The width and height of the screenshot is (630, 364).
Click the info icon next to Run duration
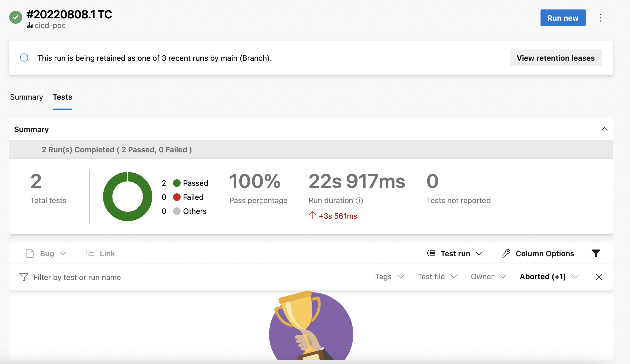click(x=359, y=201)
